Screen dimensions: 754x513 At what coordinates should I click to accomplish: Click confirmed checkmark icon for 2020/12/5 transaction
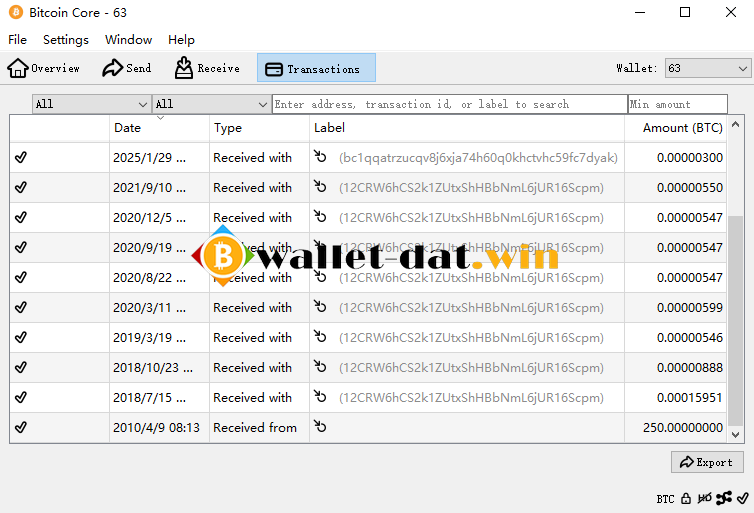point(21,217)
